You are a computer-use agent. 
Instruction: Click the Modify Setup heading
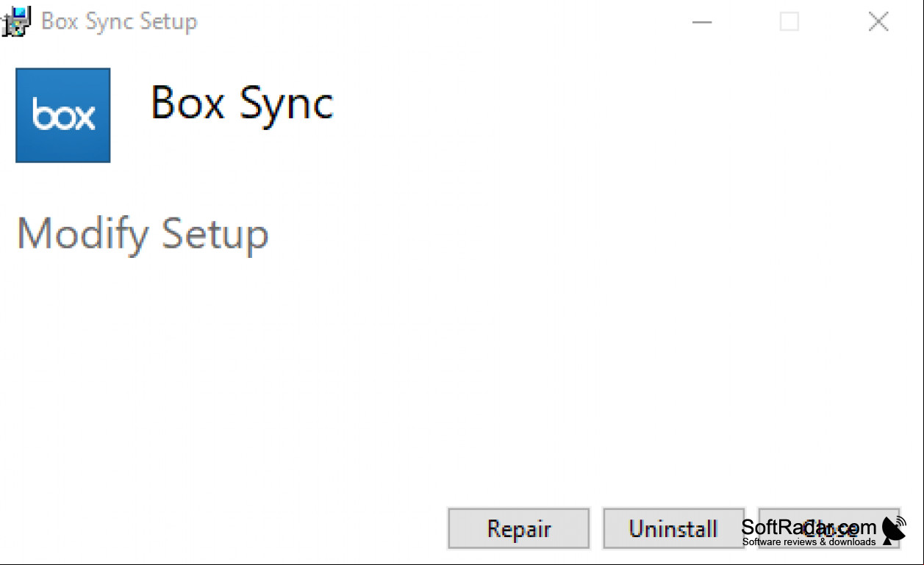pos(143,234)
